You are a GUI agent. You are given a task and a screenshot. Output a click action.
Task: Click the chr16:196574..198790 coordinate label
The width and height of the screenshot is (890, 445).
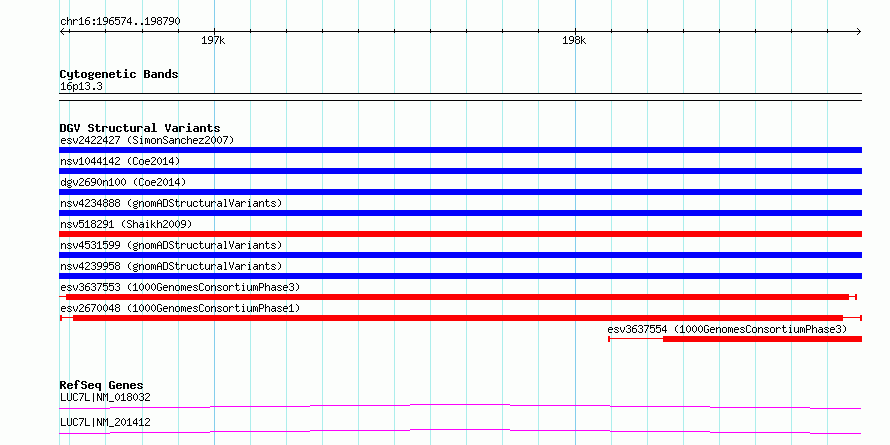(x=120, y=22)
